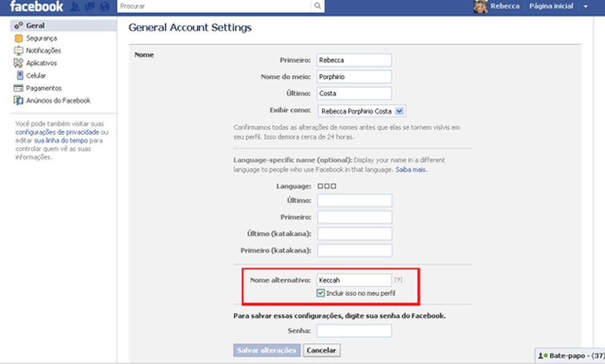The width and height of the screenshot is (605, 364).
Task: Click the friend requests icon in header
Action: (75, 7)
